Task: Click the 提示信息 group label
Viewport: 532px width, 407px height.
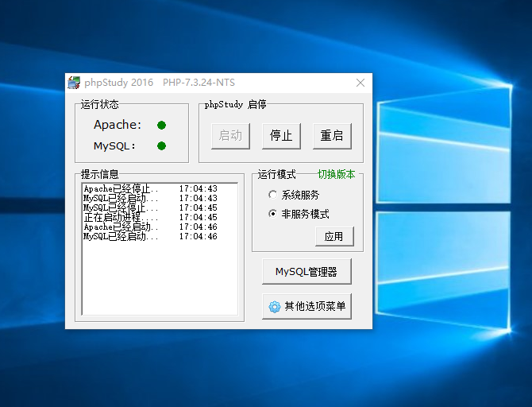Action: 100,174
